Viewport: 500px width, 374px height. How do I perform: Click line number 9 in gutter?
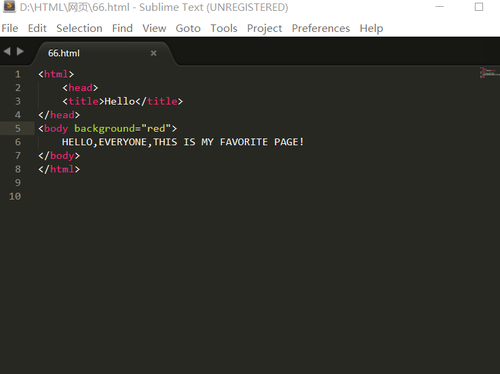18,183
